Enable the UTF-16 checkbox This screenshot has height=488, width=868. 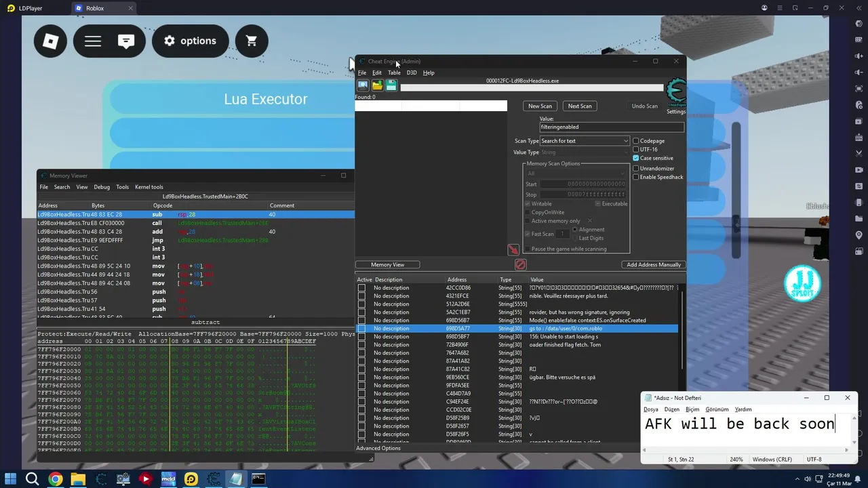pyautogui.click(x=636, y=149)
